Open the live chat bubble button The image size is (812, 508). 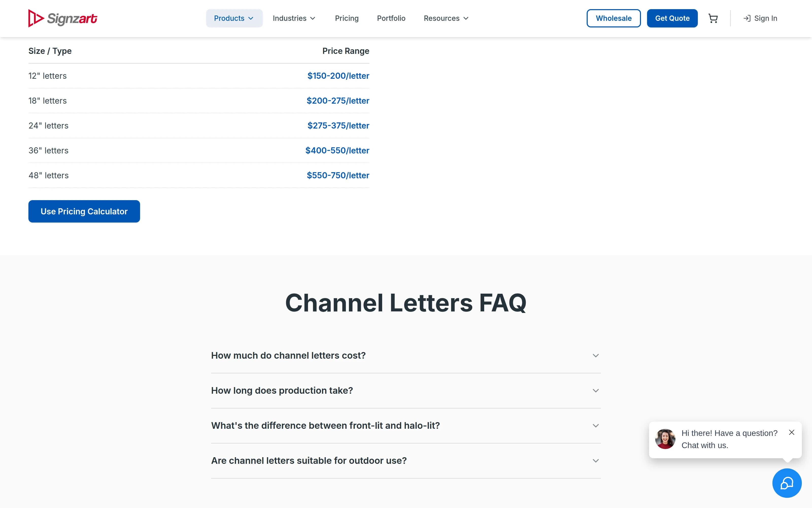coord(787,483)
